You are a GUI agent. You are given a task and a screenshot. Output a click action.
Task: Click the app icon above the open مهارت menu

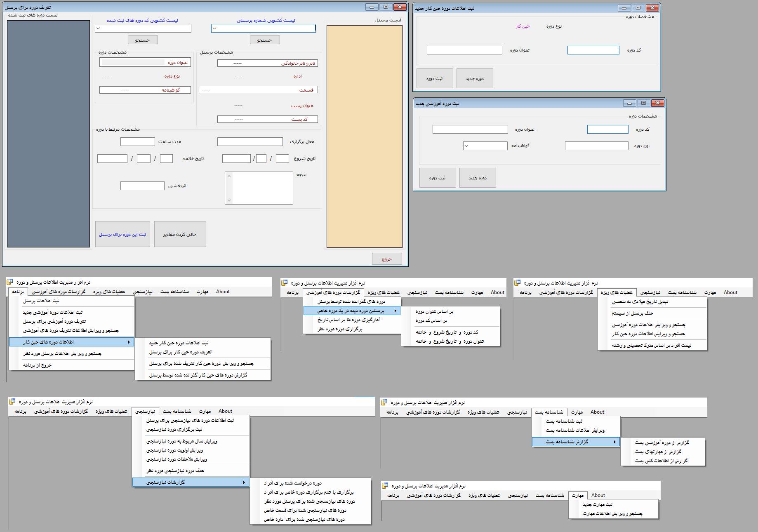click(385, 485)
